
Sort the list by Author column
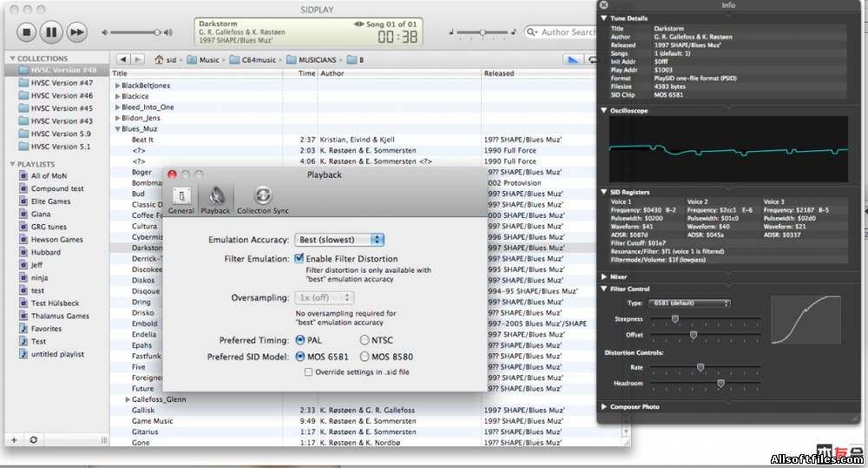coord(399,73)
